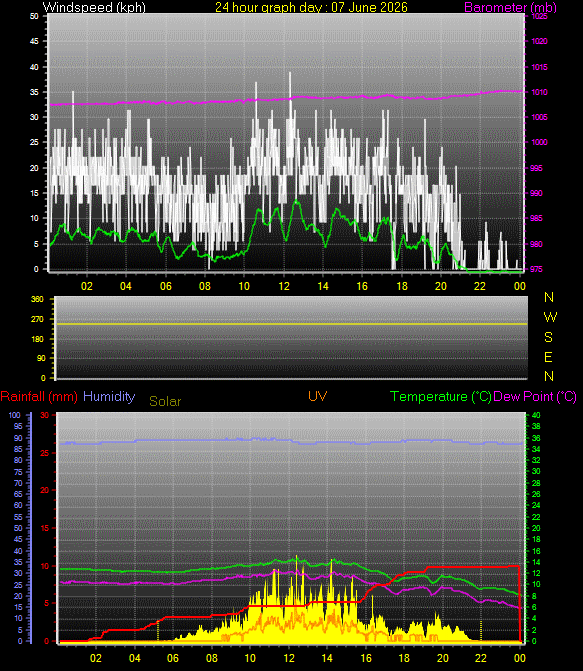The width and height of the screenshot is (583, 671).
Task: Click hour 08 under the rainfall graph
Action: pyautogui.click(x=211, y=658)
